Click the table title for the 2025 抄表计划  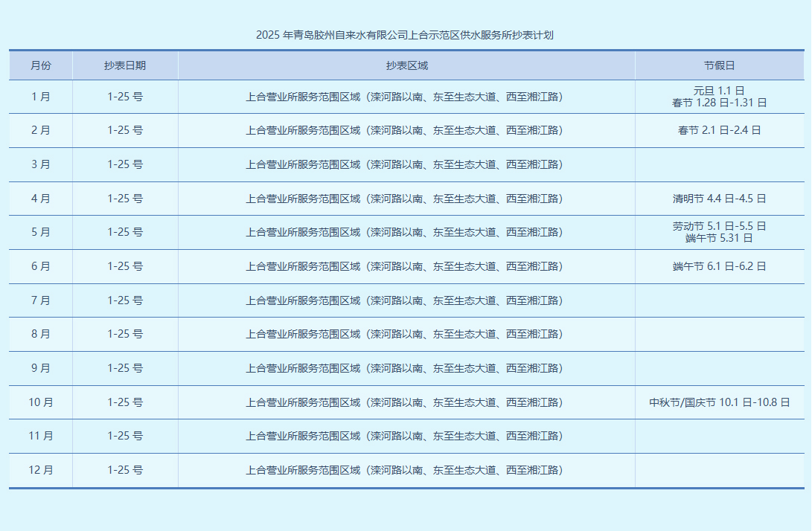406,35
